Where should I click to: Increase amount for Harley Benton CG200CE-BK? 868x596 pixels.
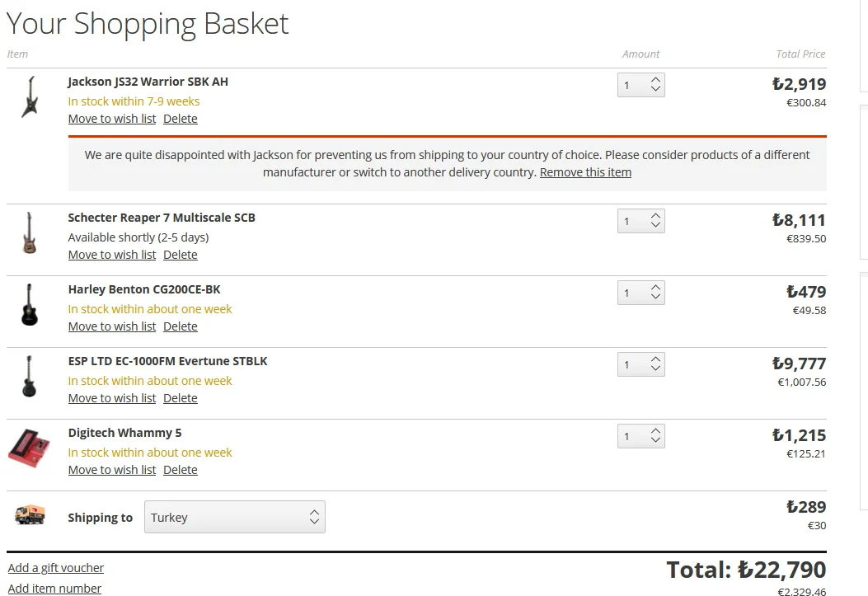[655, 287]
